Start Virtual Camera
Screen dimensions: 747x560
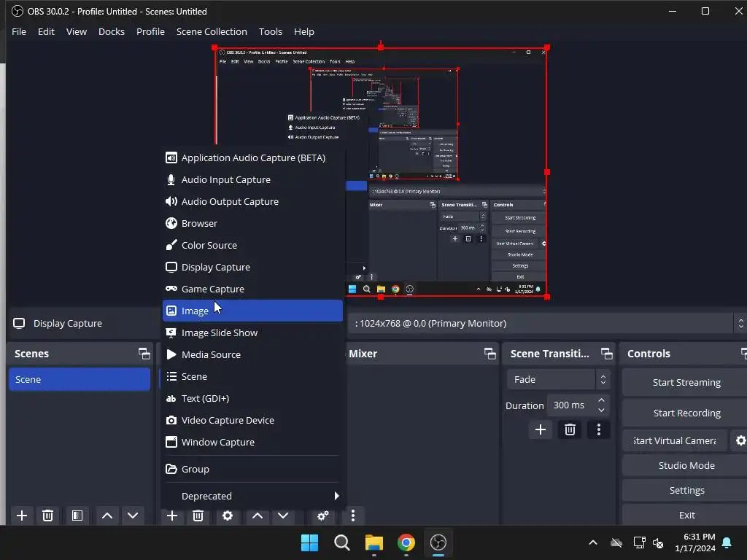[x=675, y=441]
